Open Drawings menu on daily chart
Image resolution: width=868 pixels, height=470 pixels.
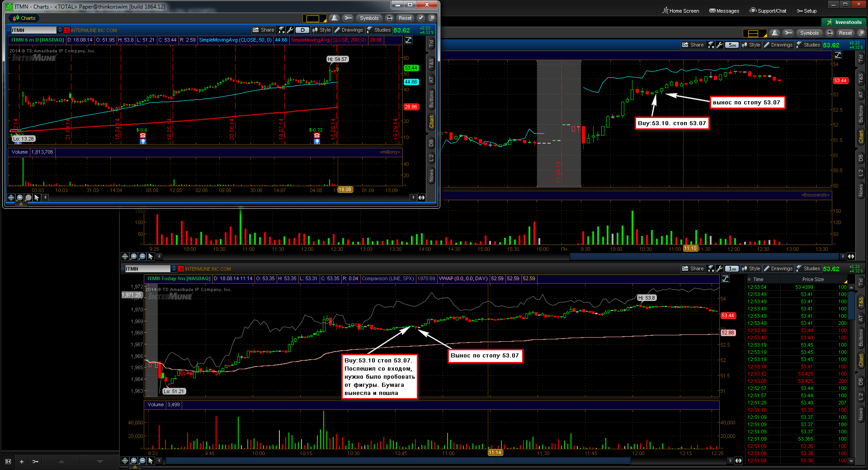pos(349,30)
